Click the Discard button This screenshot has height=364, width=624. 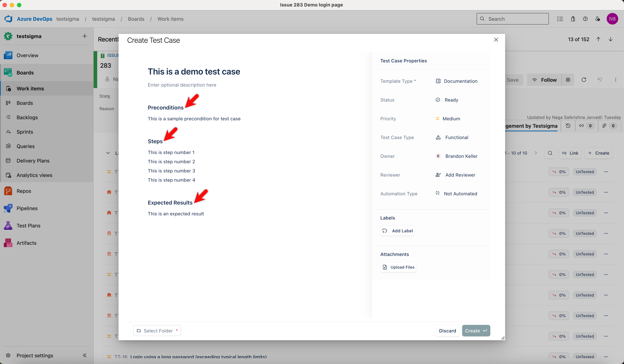pyautogui.click(x=447, y=331)
